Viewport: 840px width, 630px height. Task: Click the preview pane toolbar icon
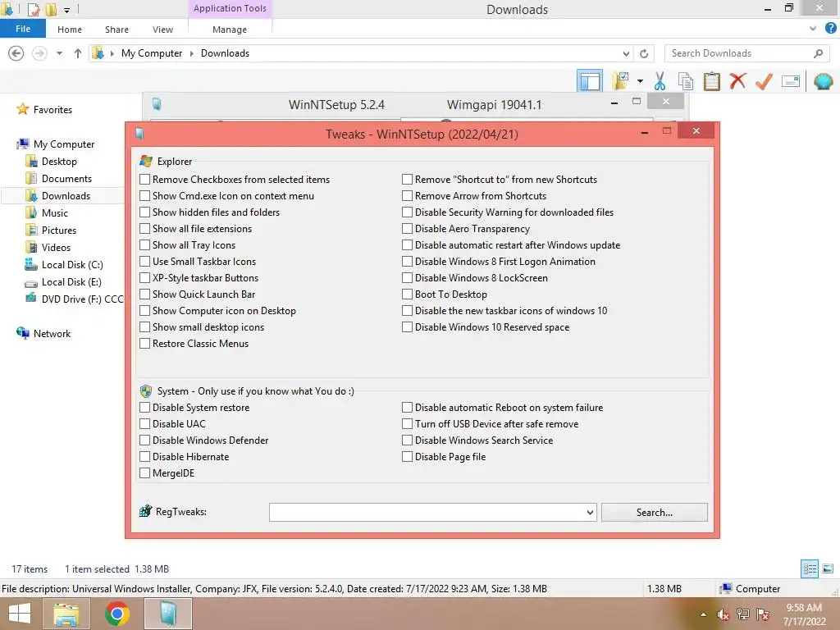point(589,81)
